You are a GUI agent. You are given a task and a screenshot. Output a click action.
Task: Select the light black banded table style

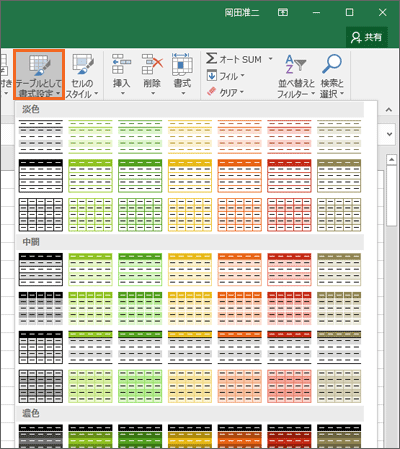(x=41, y=137)
